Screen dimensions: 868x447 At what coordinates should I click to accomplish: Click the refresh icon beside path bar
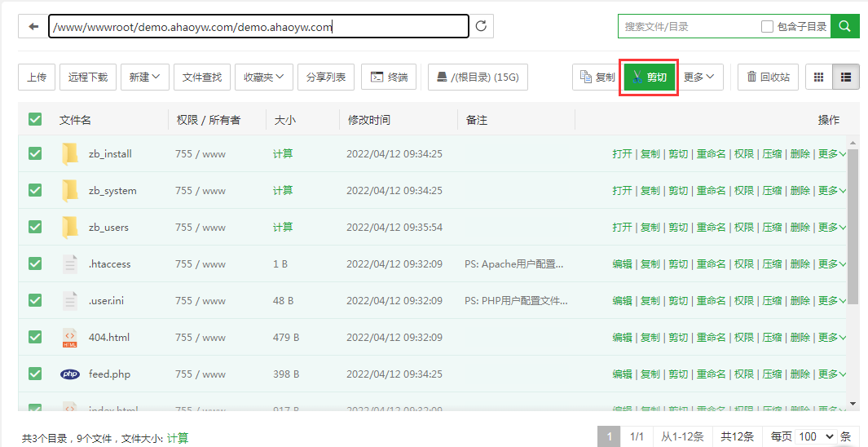click(x=481, y=27)
